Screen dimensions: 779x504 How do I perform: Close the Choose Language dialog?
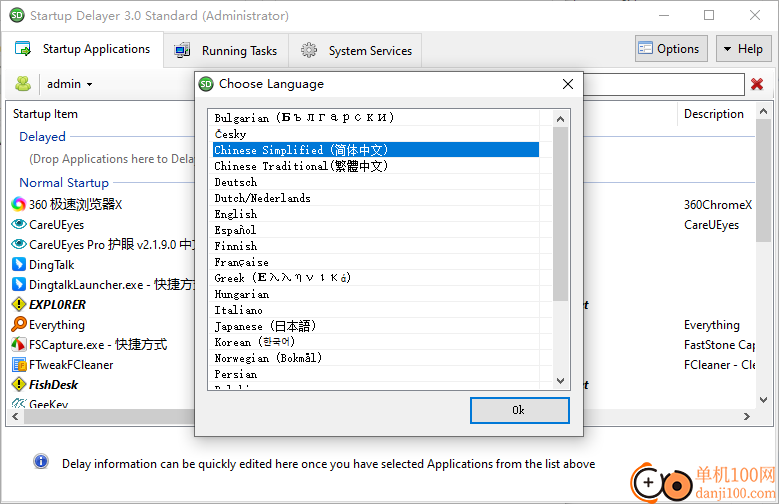(568, 84)
